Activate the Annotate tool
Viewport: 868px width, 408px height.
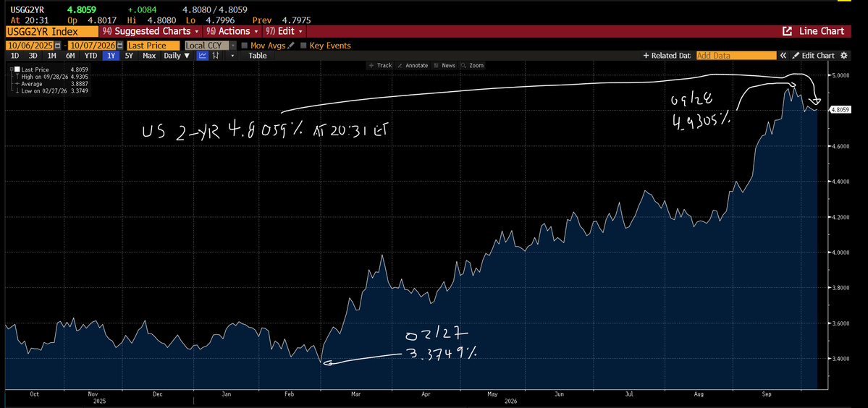[x=413, y=65]
